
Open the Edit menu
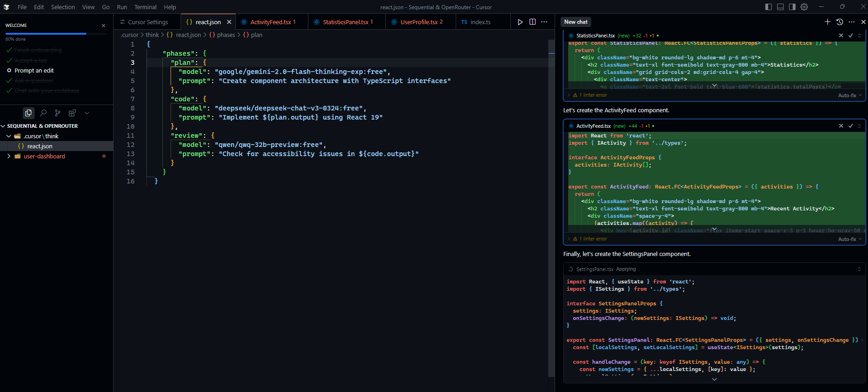coord(39,7)
